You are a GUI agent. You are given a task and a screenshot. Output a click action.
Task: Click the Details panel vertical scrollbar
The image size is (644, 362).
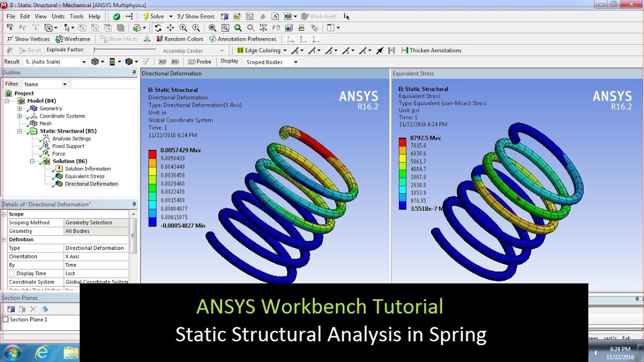(133, 236)
